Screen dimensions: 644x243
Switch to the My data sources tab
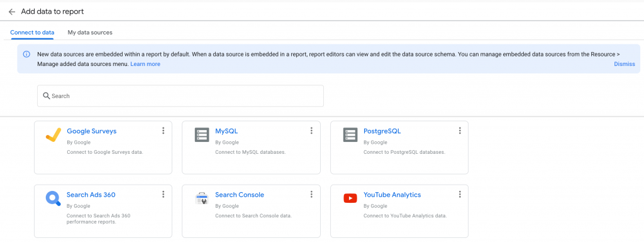click(90, 33)
